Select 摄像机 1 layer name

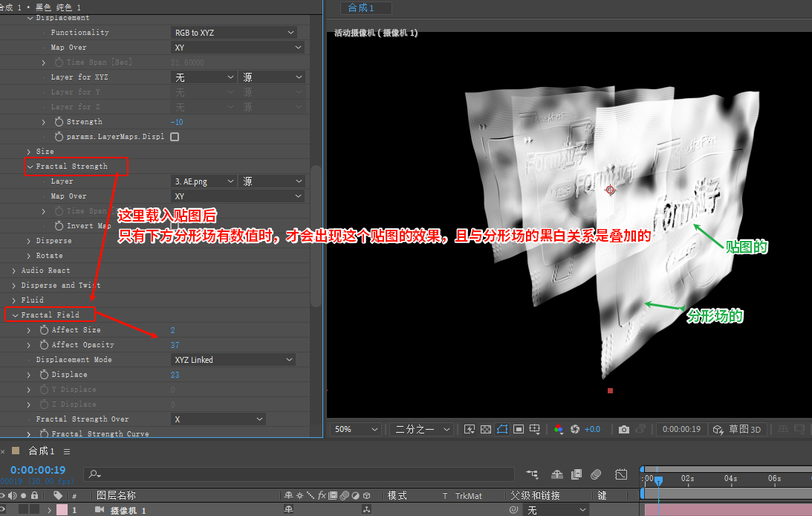click(128, 510)
